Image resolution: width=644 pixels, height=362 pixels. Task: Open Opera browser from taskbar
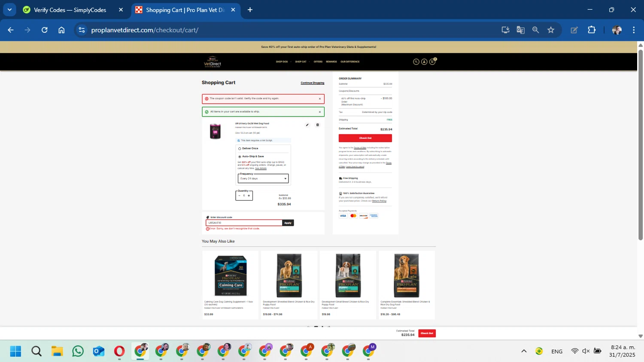pos(119,351)
